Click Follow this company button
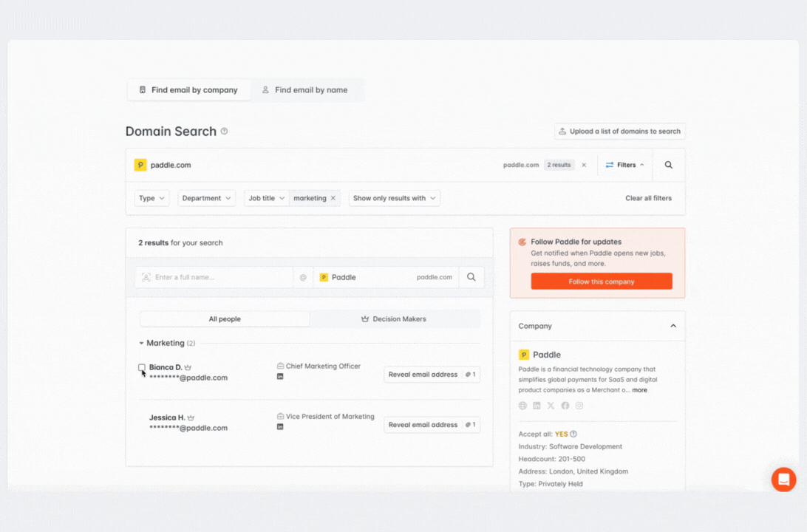807x532 pixels. tap(602, 282)
